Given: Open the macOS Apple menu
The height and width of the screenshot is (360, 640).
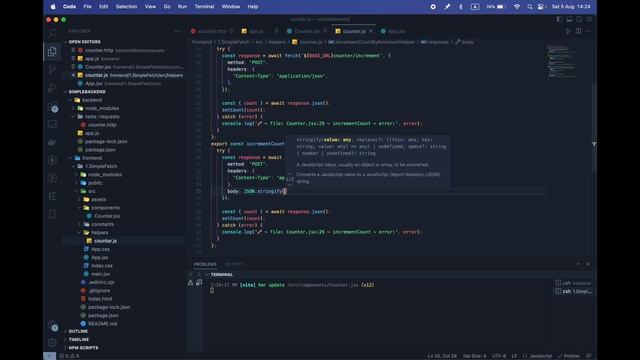Looking at the screenshot, I should pyautogui.click(x=53, y=7).
